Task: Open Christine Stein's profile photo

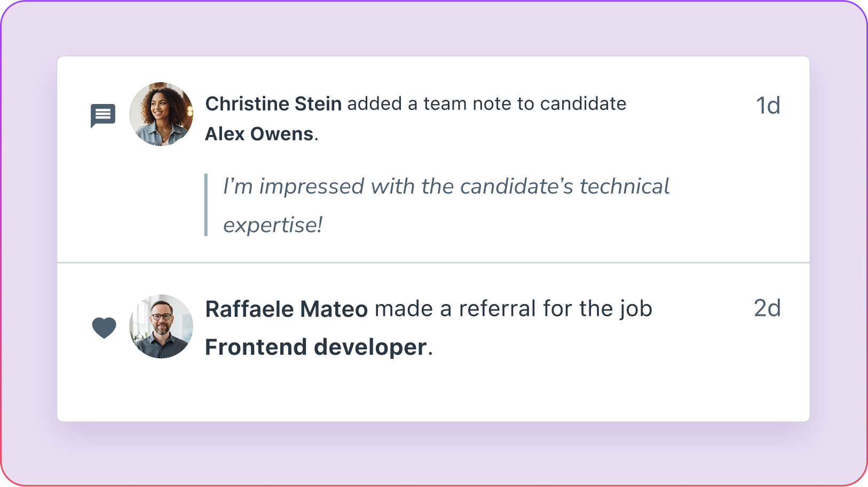Action: click(161, 114)
